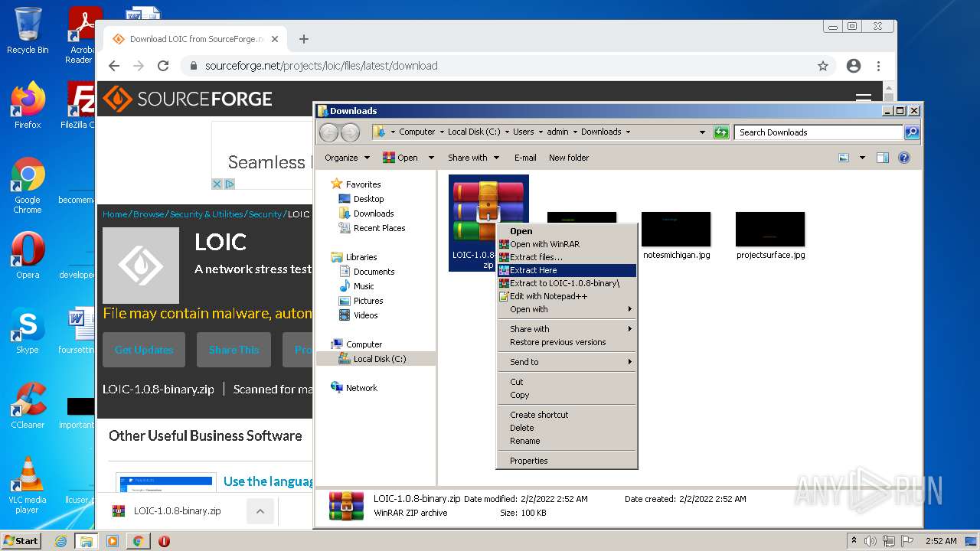This screenshot has width=980, height=551.
Task: Choose Rename from context menu
Action: point(567,441)
